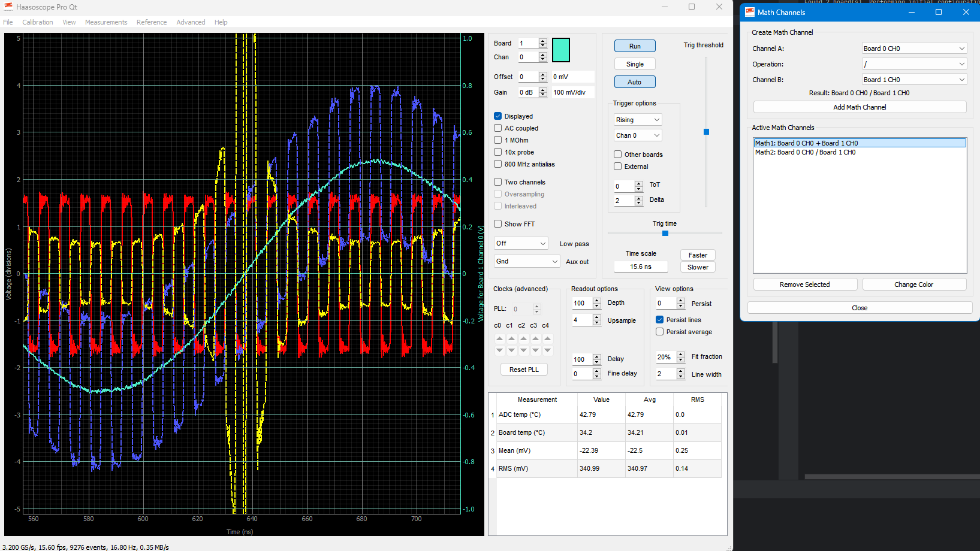980x551 pixels.
Task: Open the Gnd Aux out dropdown
Action: 526,261
